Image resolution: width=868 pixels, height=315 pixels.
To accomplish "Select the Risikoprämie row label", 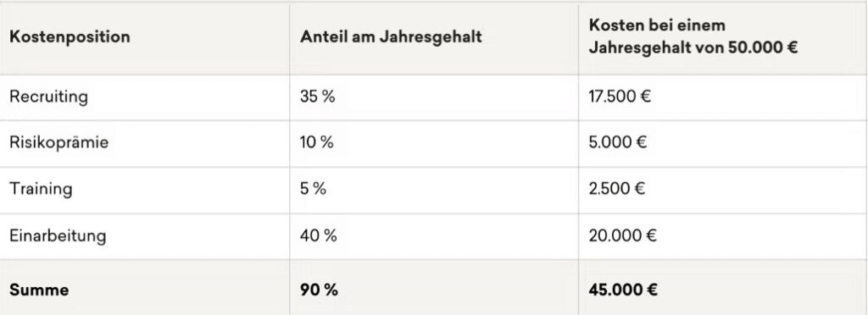I will pyautogui.click(x=59, y=142).
